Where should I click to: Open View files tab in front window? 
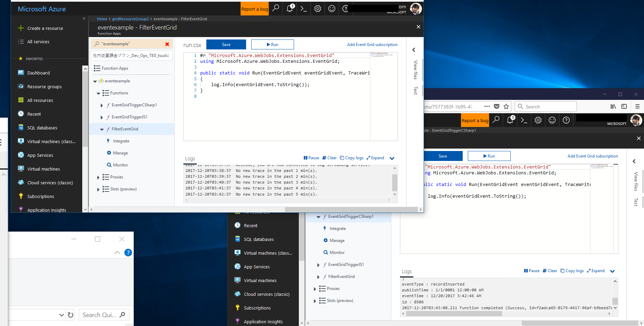tap(415, 70)
